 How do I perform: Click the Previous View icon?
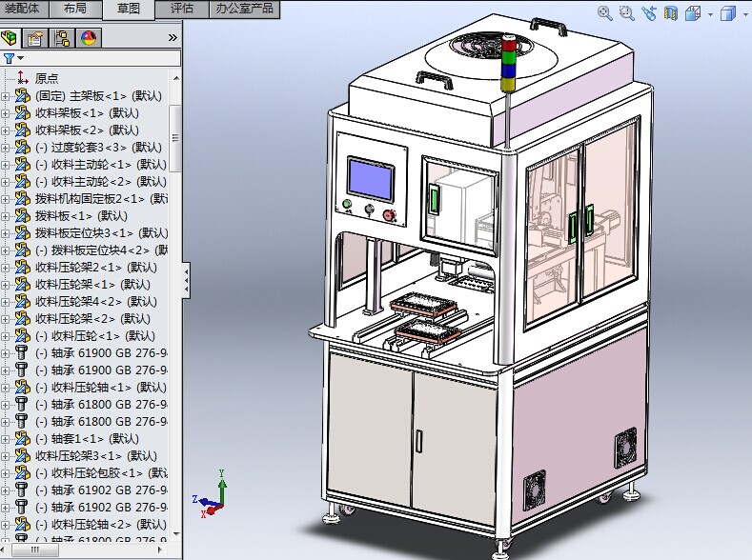click(649, 13)
